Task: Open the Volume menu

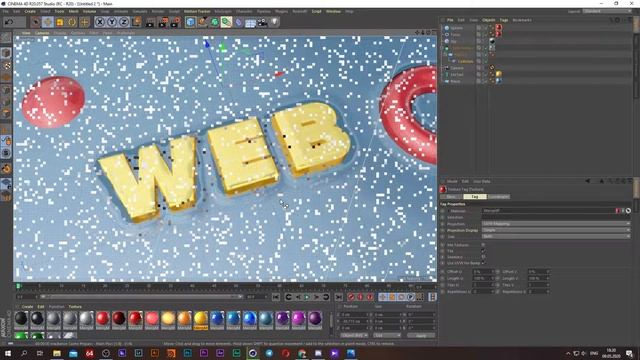Action: [x=89, y=11]
